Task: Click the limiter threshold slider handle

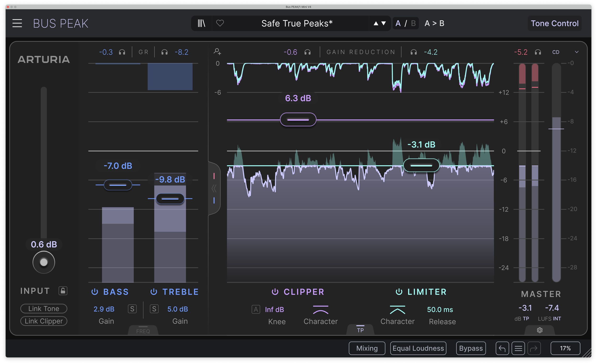Action: pos(421,166)
